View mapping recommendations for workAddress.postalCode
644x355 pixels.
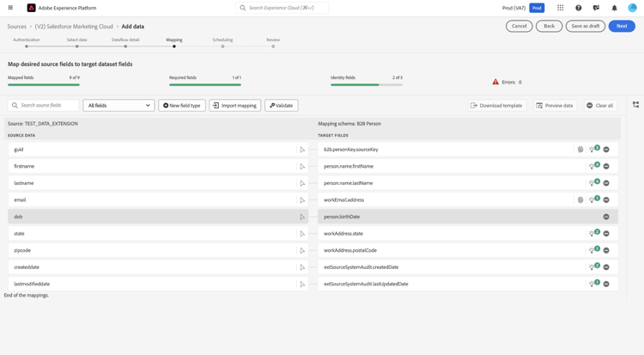(594, 249)
